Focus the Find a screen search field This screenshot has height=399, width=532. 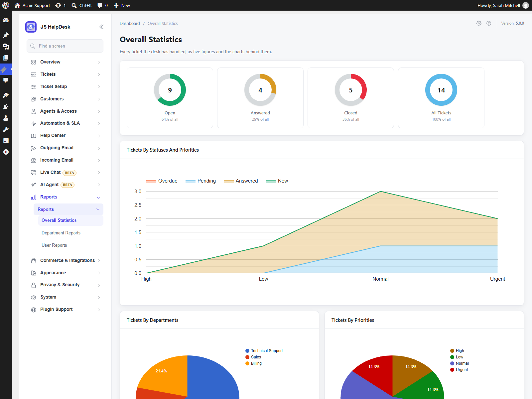pyautogui.click(x=65, y=46)
